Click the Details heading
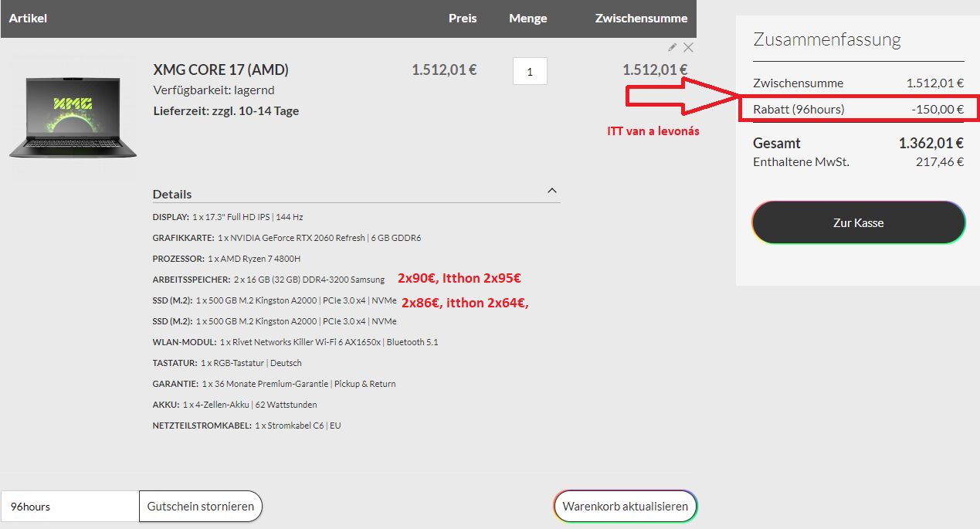 [x=172, y=194]
